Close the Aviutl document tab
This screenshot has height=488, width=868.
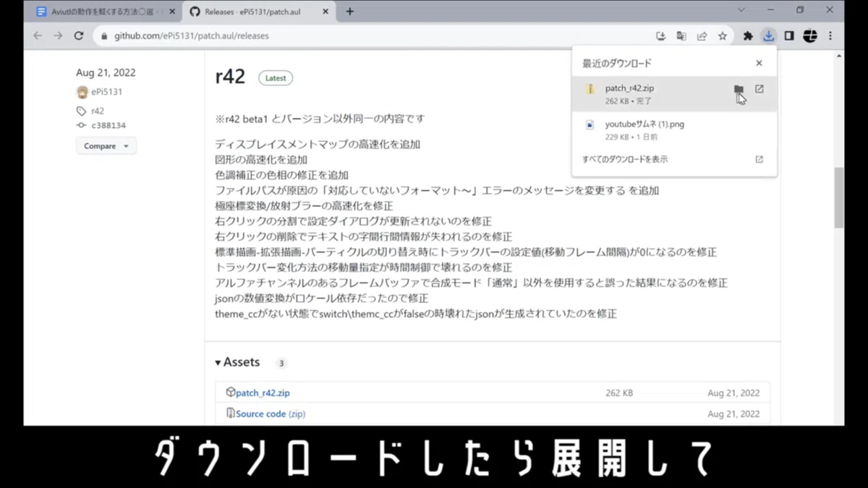(172, 12)
